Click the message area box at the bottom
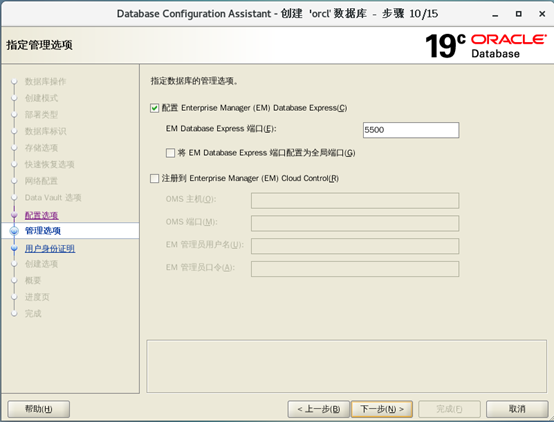Screen dimensions: 554x422 [x=346, y=366]
